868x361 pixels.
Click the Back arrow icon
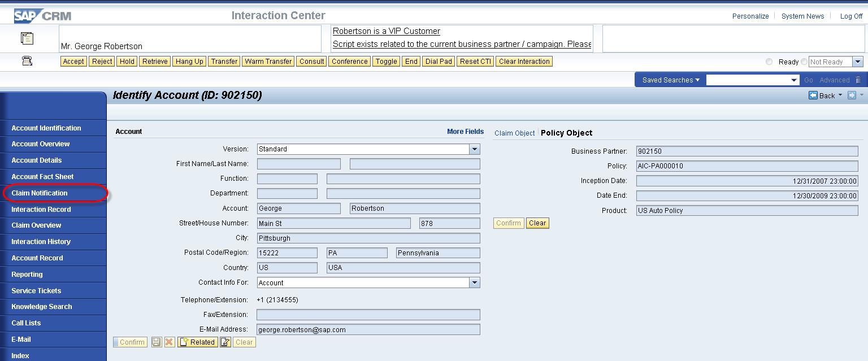pos(813,95)
